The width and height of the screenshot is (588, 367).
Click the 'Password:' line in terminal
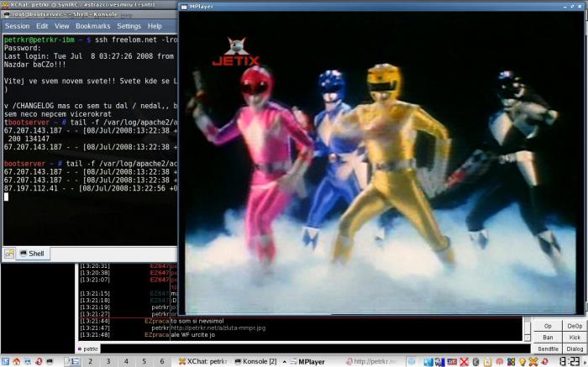click(22, 48)
